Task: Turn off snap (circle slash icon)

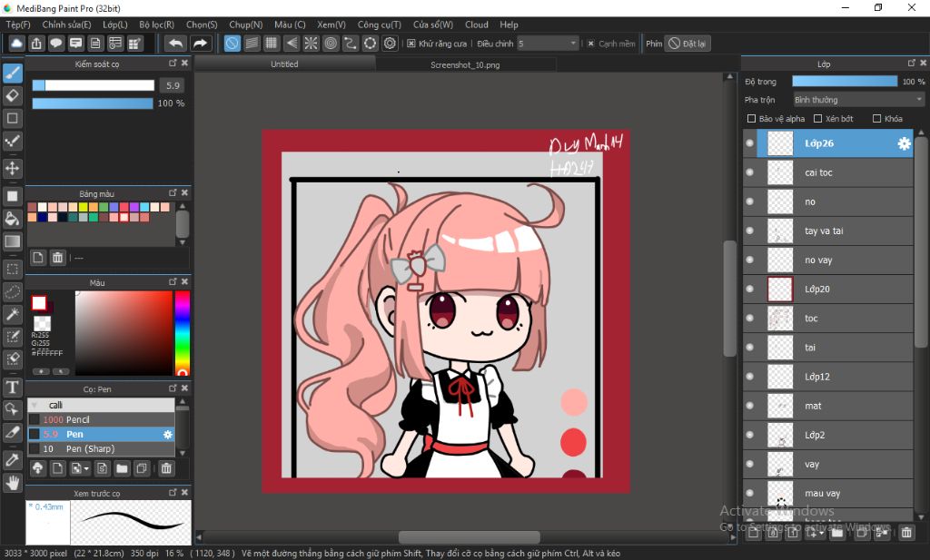Action: click(232, 44)
